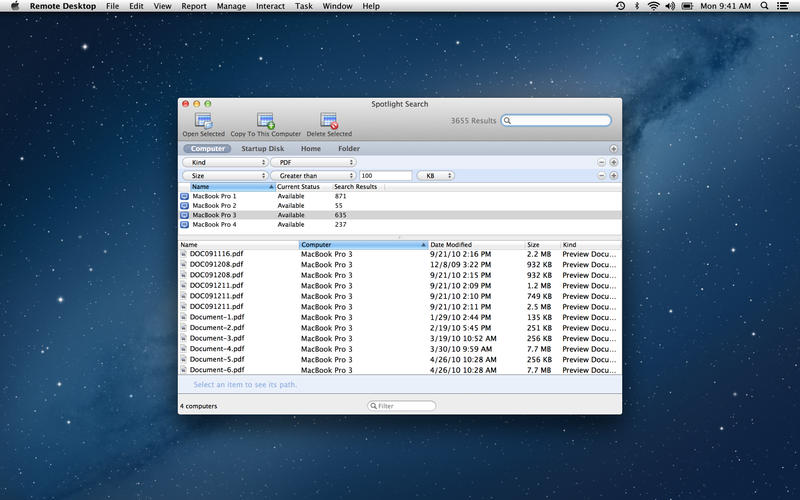Click Copy To This Computer icon
Image resolution: width=800 pixels, height=500 pixels.
coord(265,121)
